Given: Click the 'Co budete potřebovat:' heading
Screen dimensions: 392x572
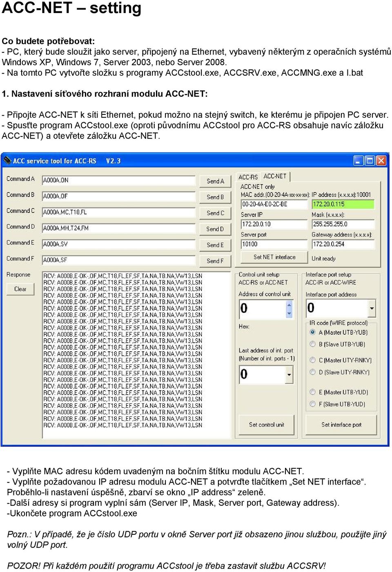Looking at the screenshot, I should [48, 41].
